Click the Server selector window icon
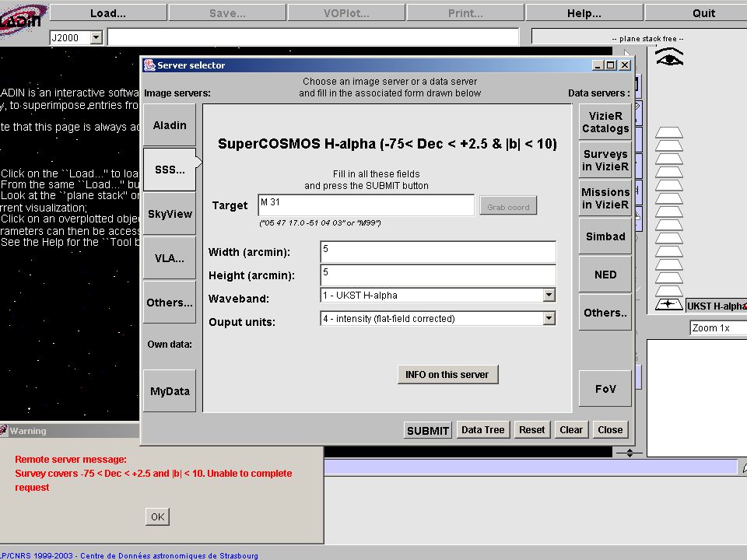 [x=149, y=65]
